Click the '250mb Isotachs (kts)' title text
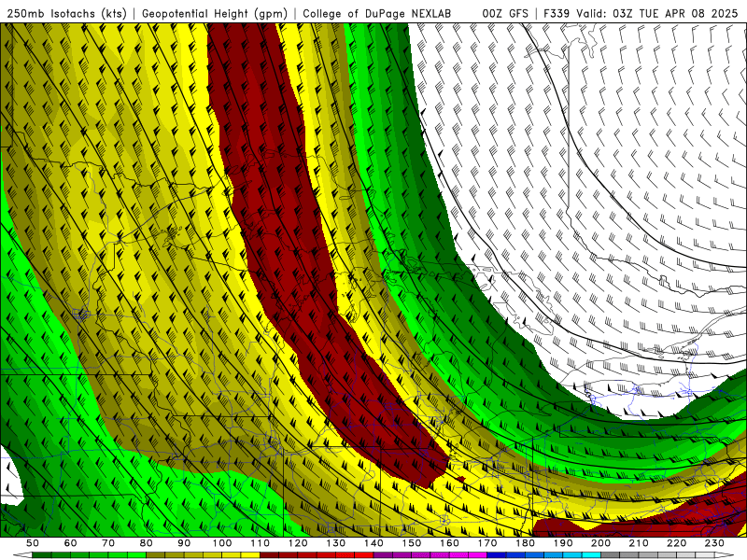This screenshot has height=560, width=747. [x=67, y=13]
